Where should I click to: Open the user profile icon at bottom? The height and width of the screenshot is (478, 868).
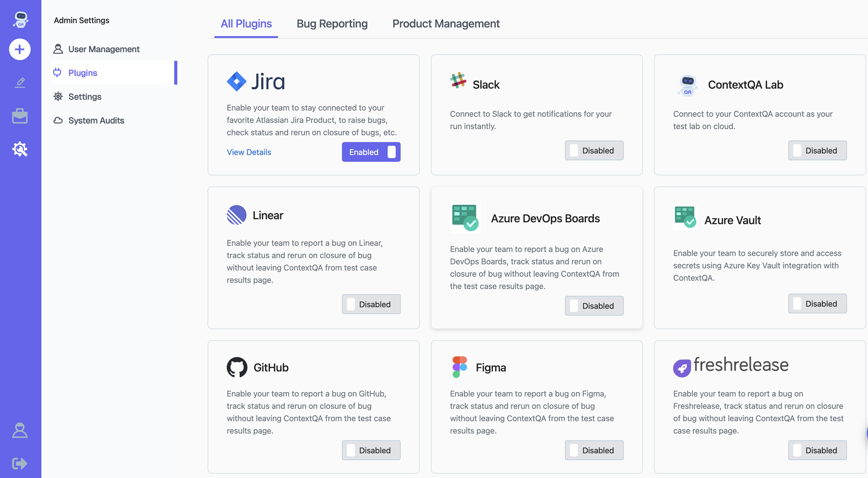pos(20,430)
